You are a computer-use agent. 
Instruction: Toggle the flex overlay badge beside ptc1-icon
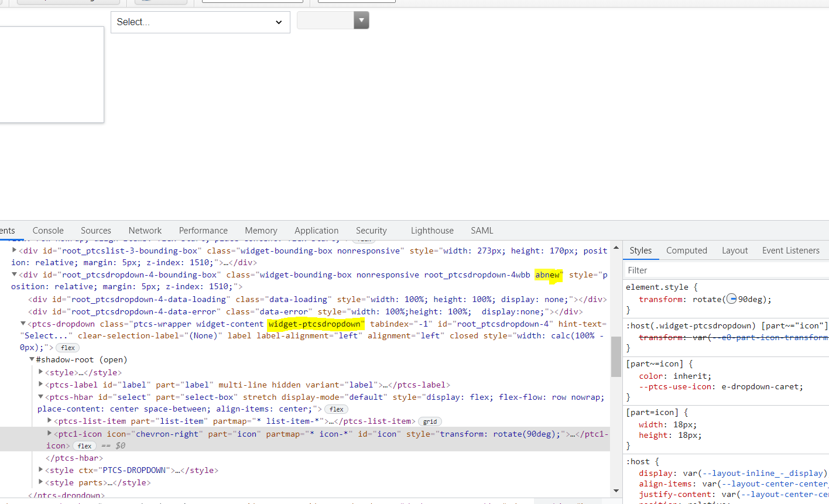(x=84, y=445)
